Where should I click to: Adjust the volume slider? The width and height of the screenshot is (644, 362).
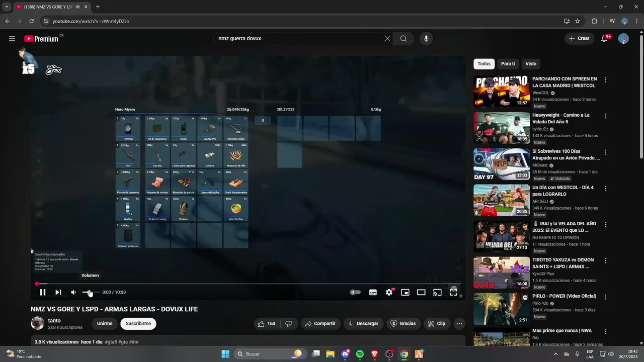91,292
